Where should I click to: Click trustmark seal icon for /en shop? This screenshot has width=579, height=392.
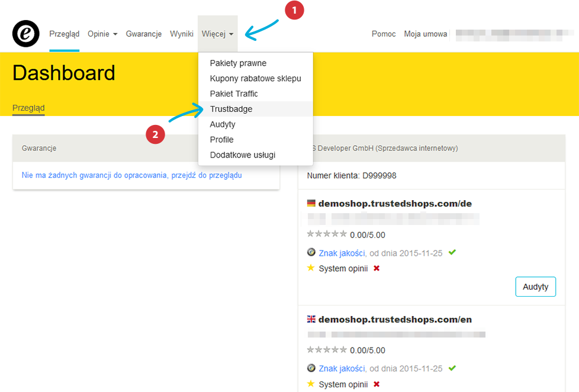(x=311, y=368)
